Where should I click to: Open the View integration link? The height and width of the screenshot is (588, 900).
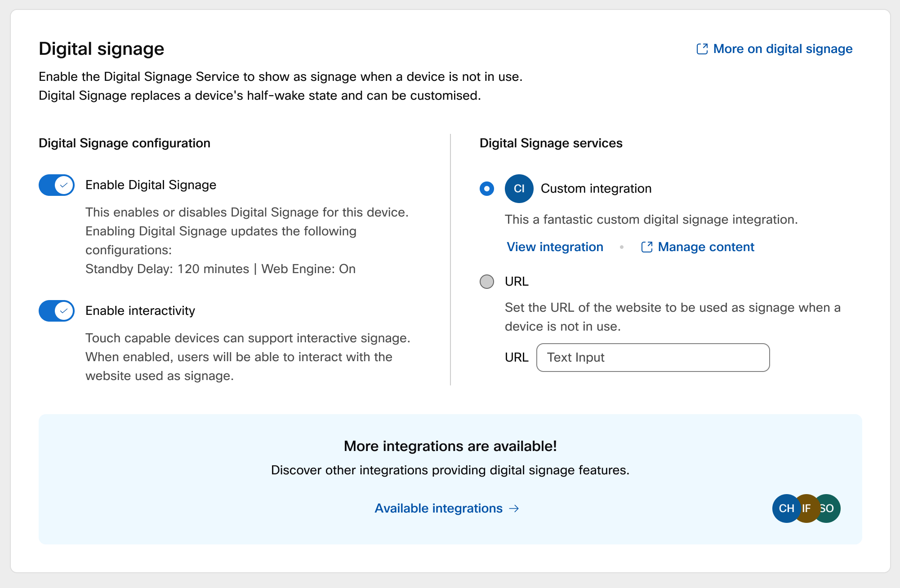coord(555,247)
